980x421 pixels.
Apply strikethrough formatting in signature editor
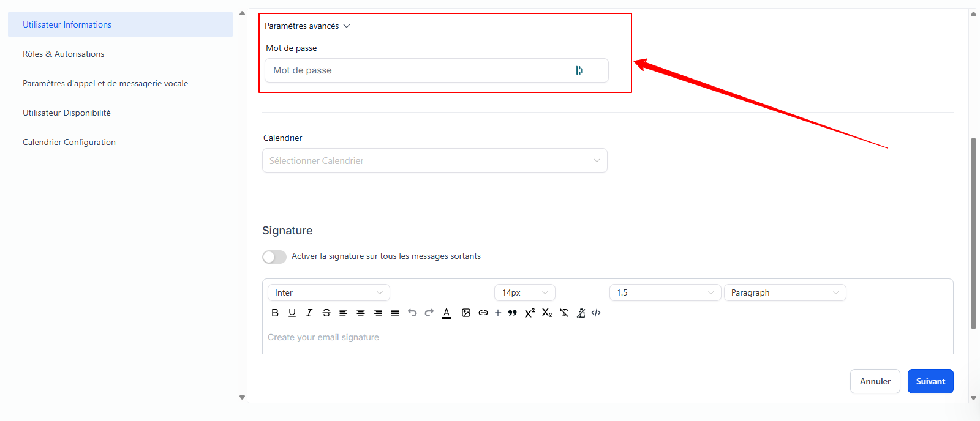(326, 313)
